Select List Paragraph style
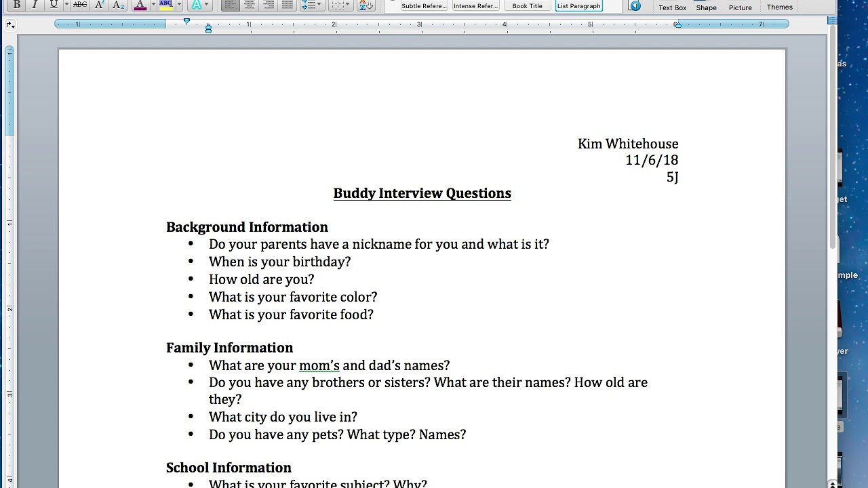 pyautogui.click(x=579, y=5)
